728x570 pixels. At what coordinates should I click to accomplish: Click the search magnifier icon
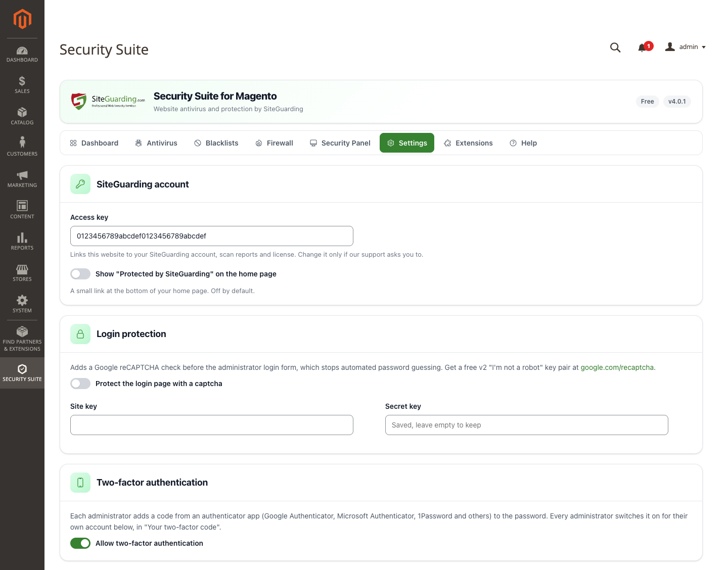[615, 47]
